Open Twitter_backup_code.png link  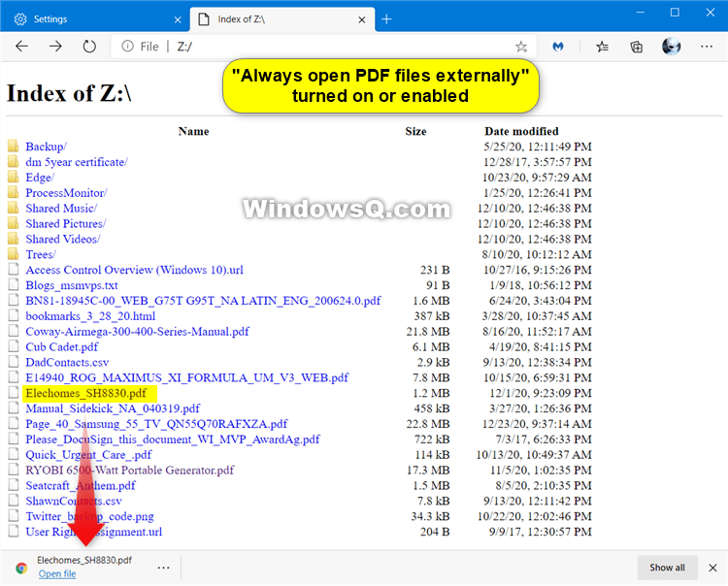[89, 516]
